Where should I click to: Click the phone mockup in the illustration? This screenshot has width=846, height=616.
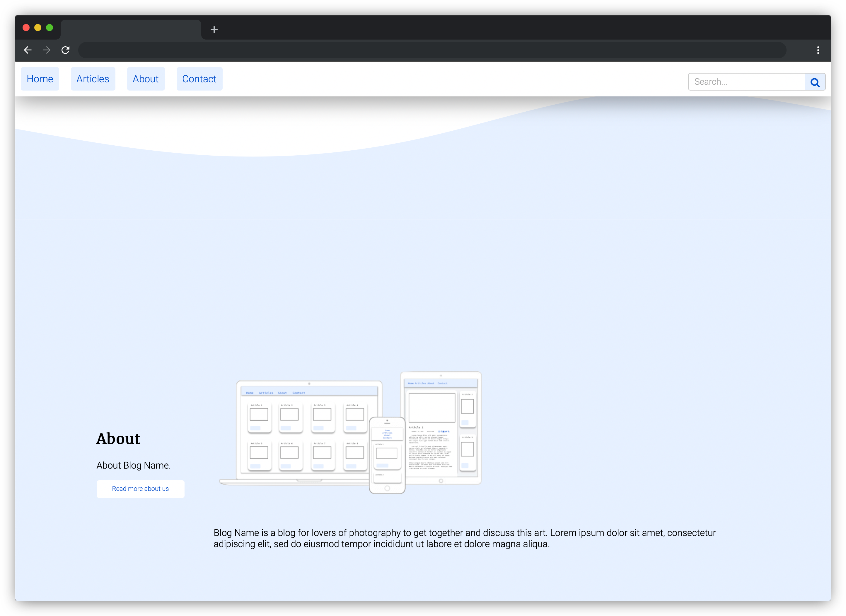click(x=387, y=455)
